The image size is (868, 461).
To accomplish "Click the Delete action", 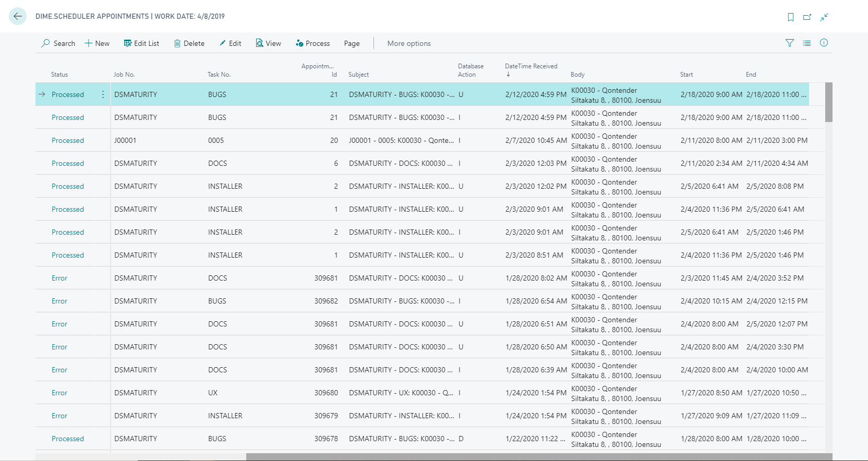I will [189, 43].
